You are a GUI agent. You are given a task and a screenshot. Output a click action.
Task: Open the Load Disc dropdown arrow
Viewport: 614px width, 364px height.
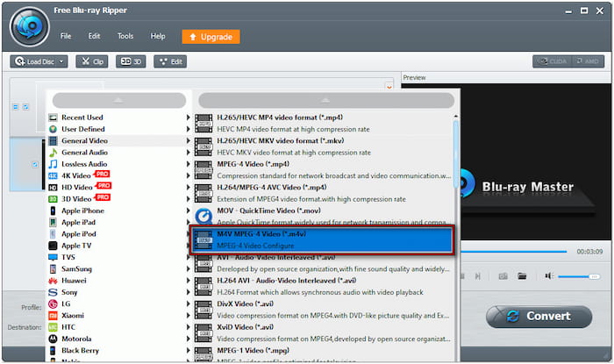pyautogui.click(x=62, y=61)
